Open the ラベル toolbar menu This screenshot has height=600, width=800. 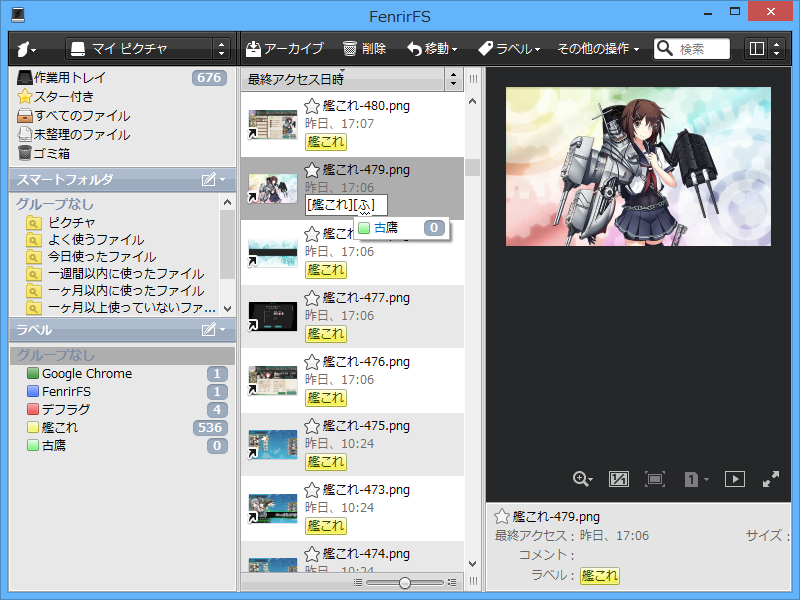point(509,49)
